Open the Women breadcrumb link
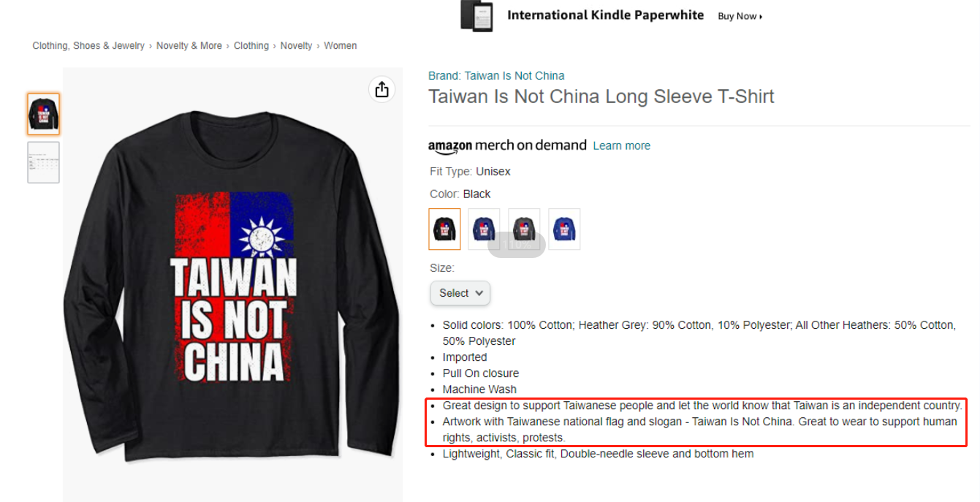This screenshot has width=980, height=502. pyautogui.click(x=341, y=45)
